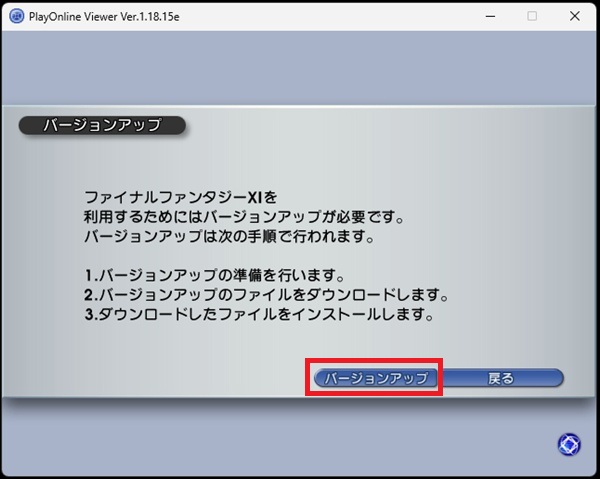Select step 1 text バージョンアップの準備を行います

pos(215,276)
